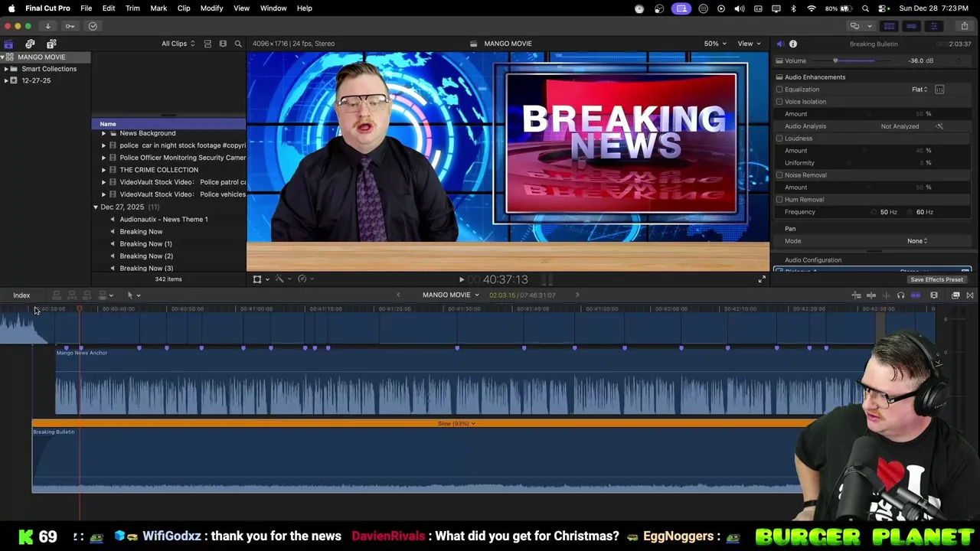The width and height of the screenshot is (980, 551).
Task: Open the info inspector tab
Action: coord(793,44)
